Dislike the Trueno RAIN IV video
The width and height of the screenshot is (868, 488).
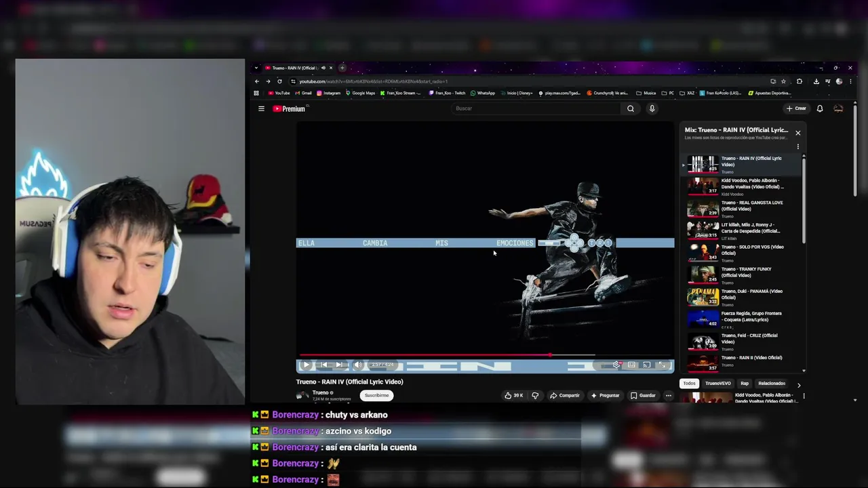(535, 395)
